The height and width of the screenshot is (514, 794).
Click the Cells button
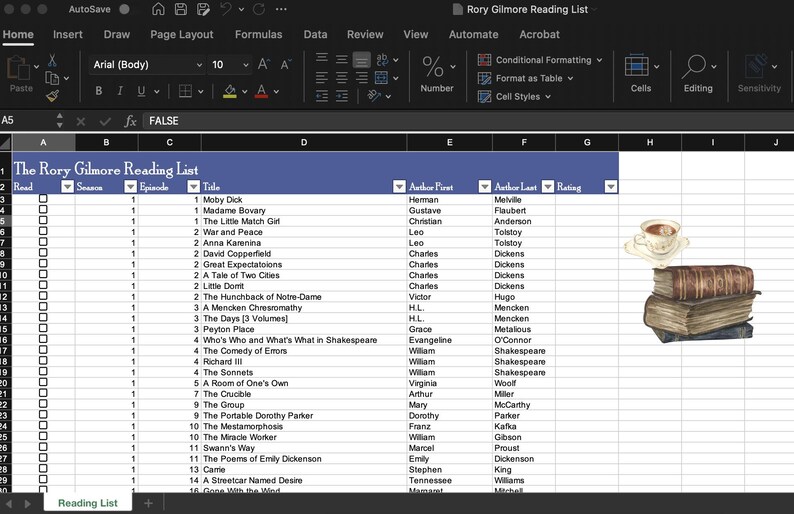click(641, 74)
